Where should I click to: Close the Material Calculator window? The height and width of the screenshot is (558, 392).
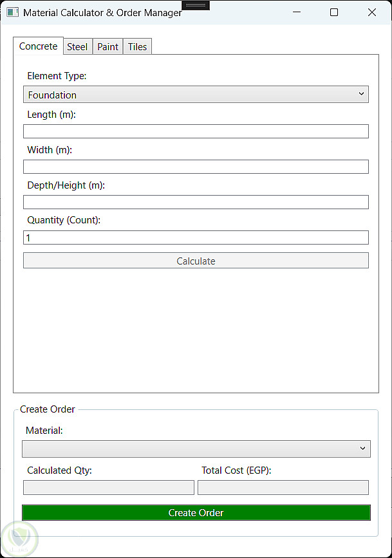pos(372,12)
